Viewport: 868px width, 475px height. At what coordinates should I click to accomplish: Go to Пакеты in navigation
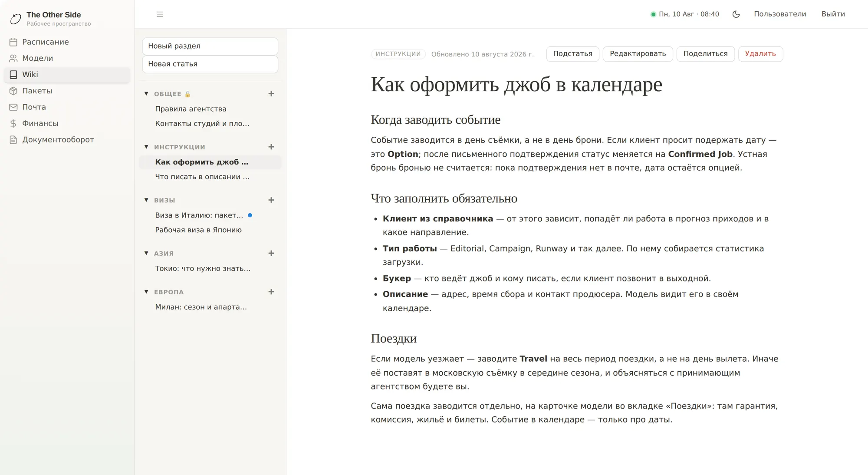click(x=67, y=91)
